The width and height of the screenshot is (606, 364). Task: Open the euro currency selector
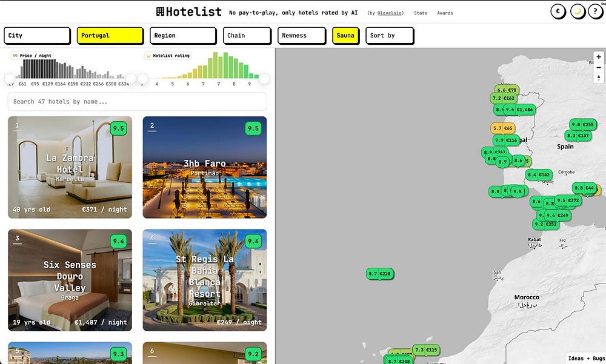pos(558,12)
